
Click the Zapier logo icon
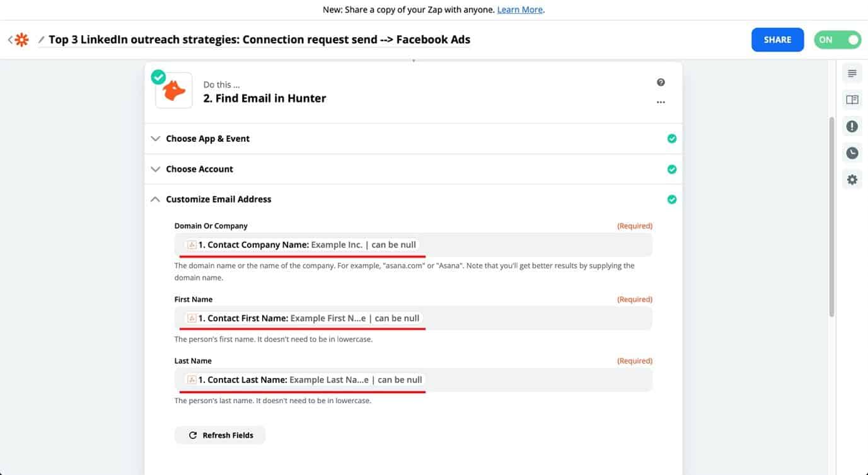[x=22, y=40]
